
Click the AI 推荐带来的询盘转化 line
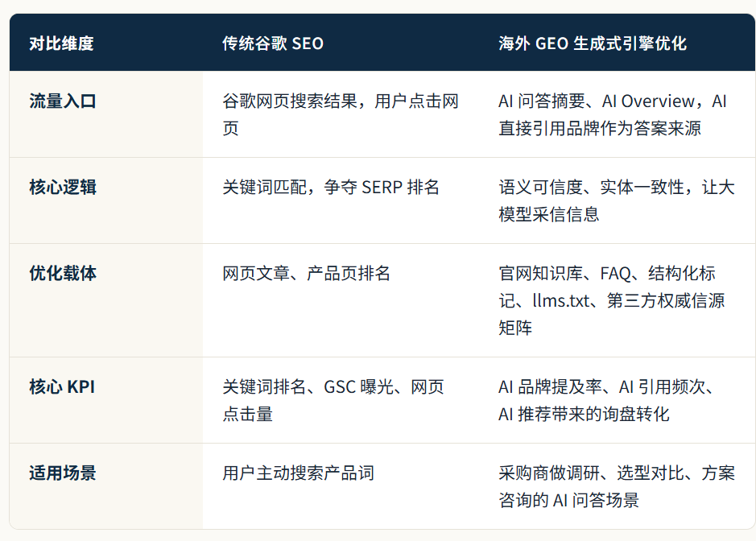[584, 414]
